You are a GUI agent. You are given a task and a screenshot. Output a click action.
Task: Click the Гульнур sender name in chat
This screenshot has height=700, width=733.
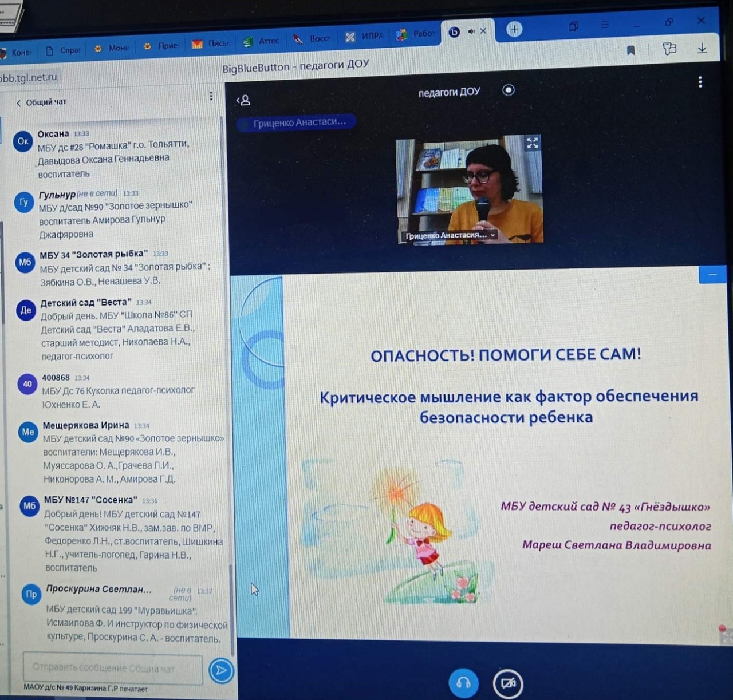pos(57,195)
